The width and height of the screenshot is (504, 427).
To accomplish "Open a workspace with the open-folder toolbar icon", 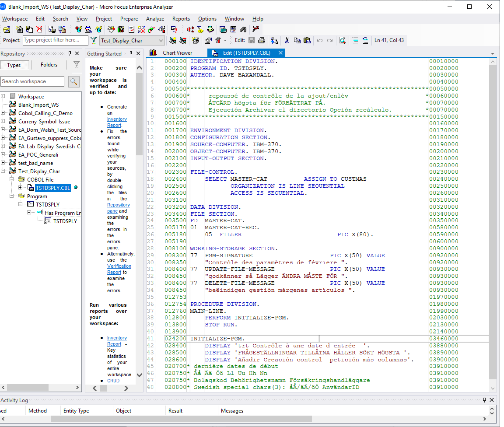I will (x=7, y=29).
